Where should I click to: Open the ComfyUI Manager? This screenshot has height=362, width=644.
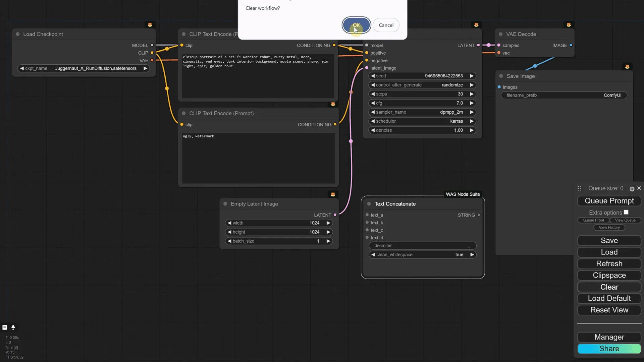[609, 337]
